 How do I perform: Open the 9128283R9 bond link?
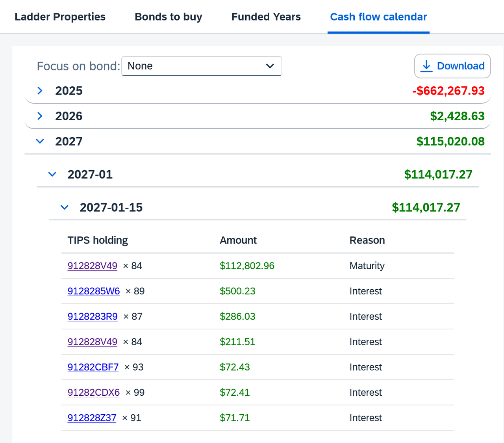pyautogui.click(x=93, y=316)
